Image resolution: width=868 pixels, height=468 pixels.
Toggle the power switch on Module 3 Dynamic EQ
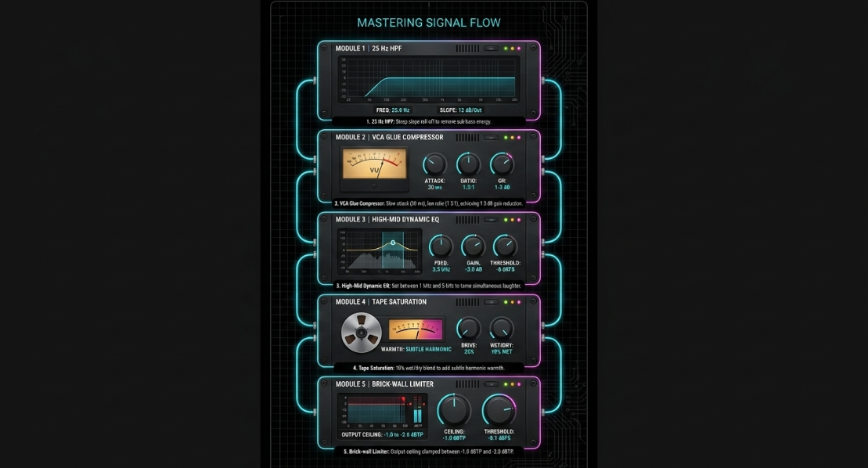491,220
